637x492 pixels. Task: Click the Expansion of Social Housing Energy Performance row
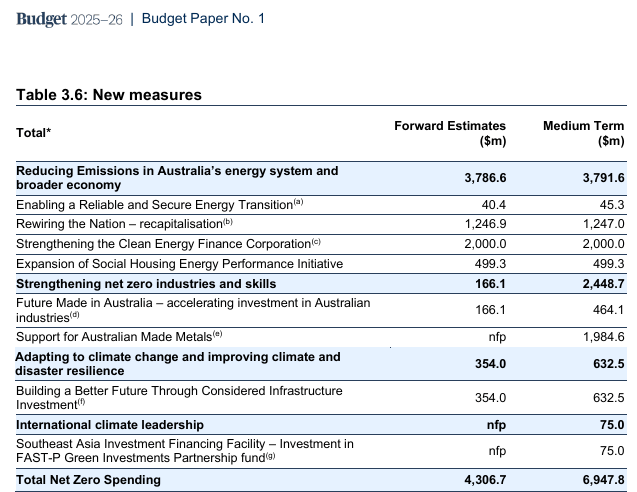[x=179, y=264]
